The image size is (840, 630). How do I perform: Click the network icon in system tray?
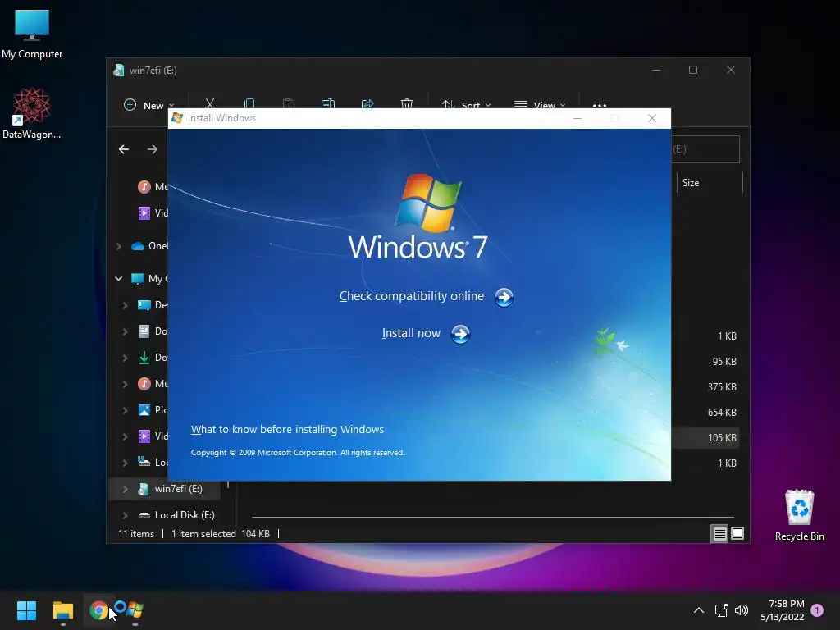(x=722, y=610)
